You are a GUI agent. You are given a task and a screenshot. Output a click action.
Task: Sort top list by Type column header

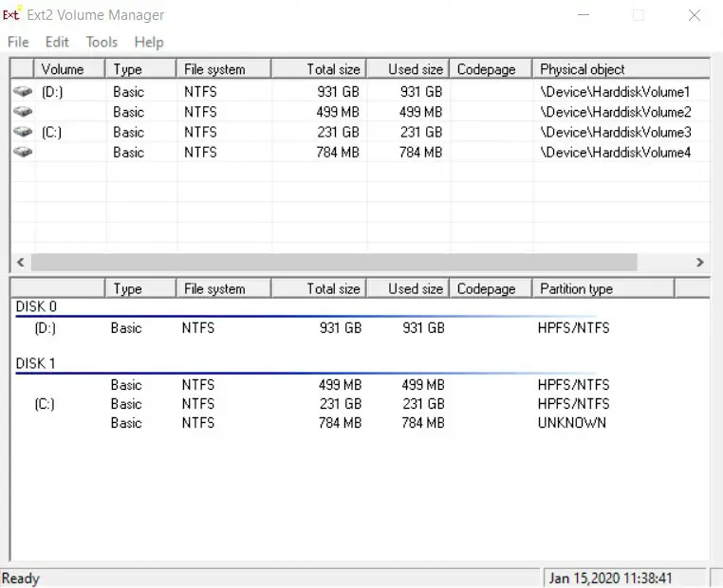[x=141, y=69]
